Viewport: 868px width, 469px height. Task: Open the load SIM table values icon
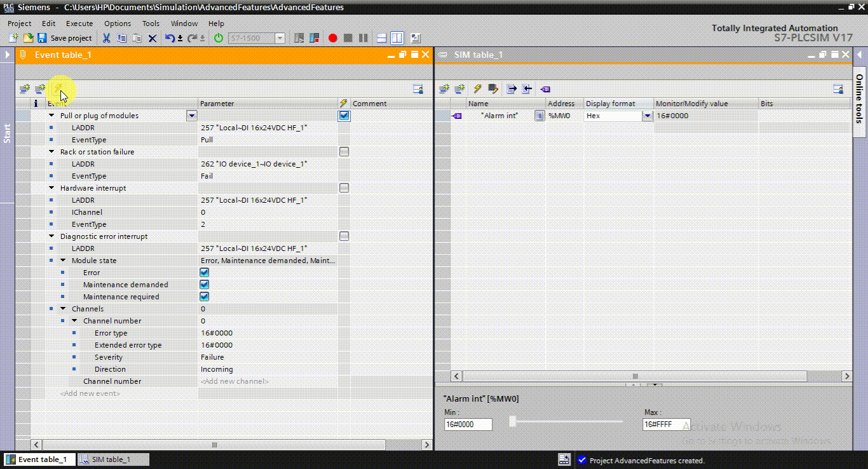527,89
